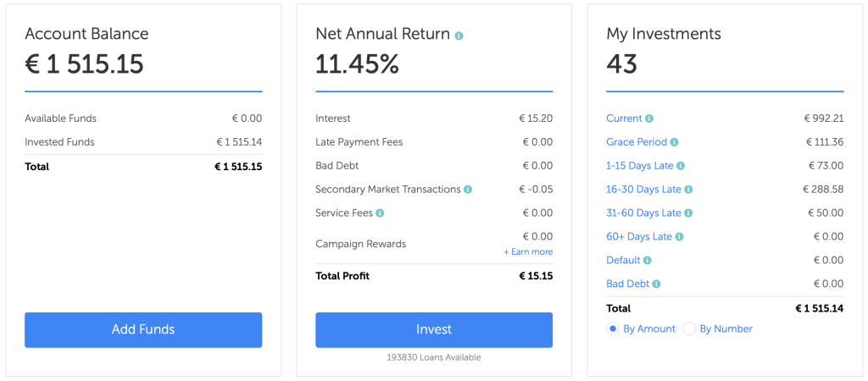
Task: Open the Grace Period investments link
Action: coord(637,142)
